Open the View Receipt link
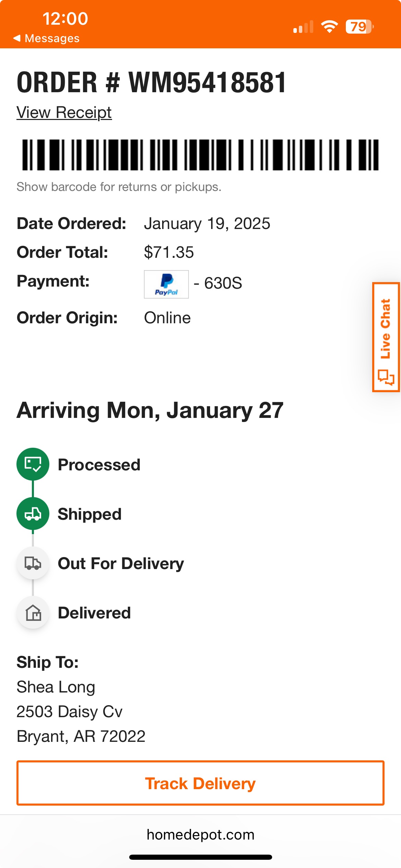 click(64, 112)
